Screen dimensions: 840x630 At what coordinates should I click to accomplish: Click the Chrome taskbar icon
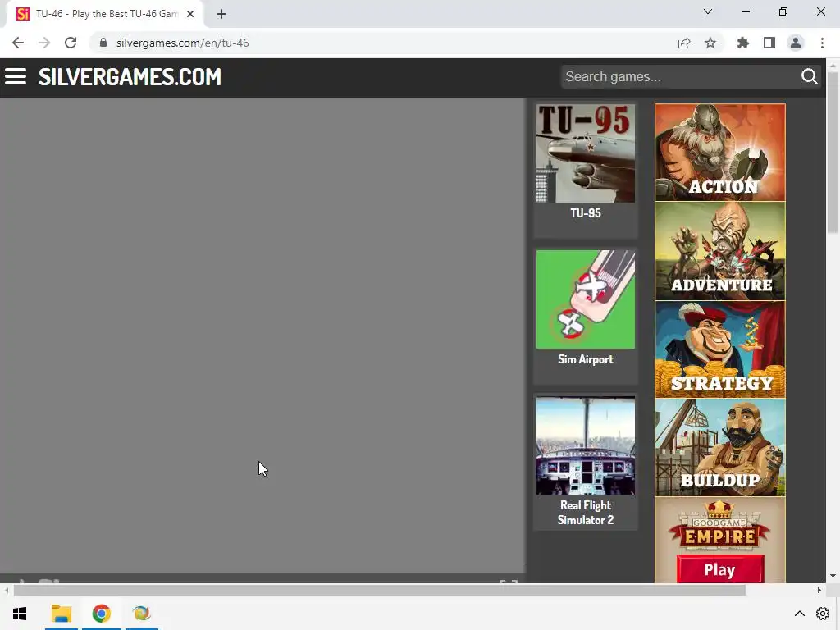pyautogui.click(x=101, y=614)
